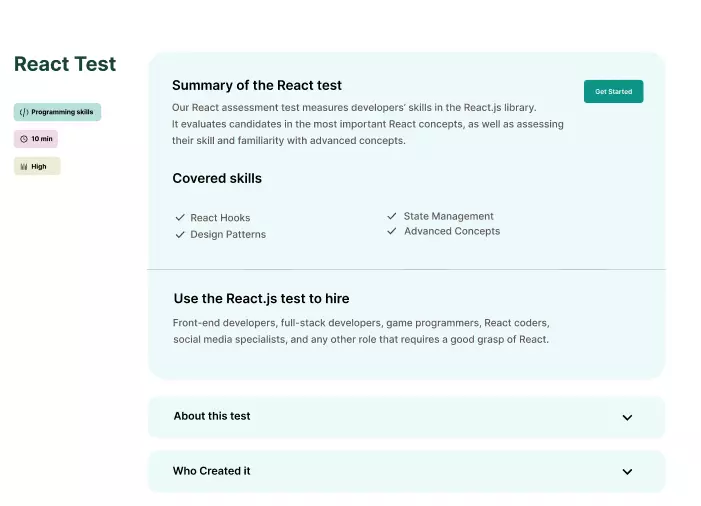Viewport: 701px width, 506px height.
Task: Select the Programming skills tag
Action: [x=58, y=112]
